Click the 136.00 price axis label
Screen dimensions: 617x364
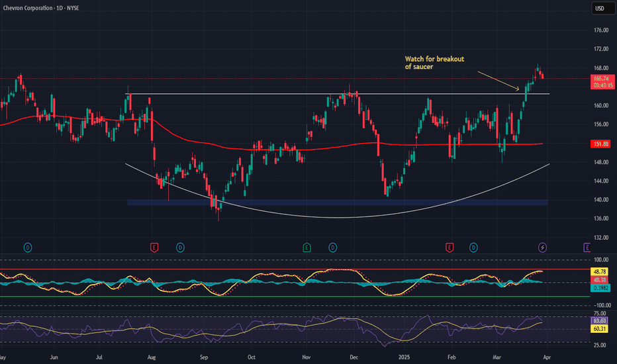(x=601, y=218)
